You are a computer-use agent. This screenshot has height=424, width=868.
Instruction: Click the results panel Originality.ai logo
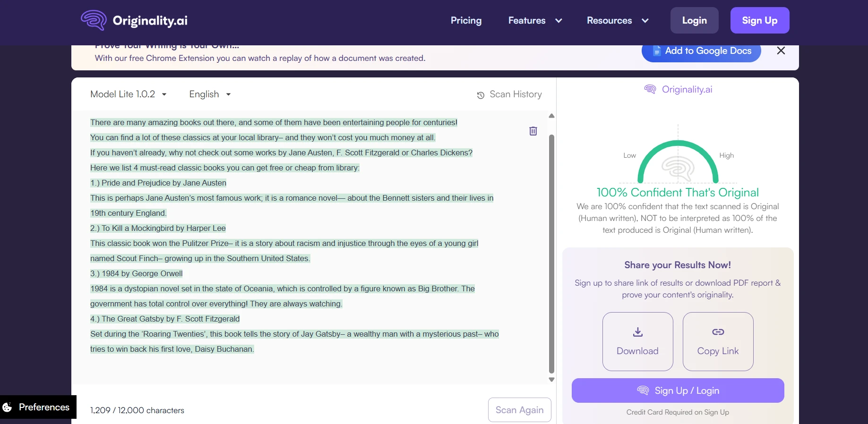678,89
